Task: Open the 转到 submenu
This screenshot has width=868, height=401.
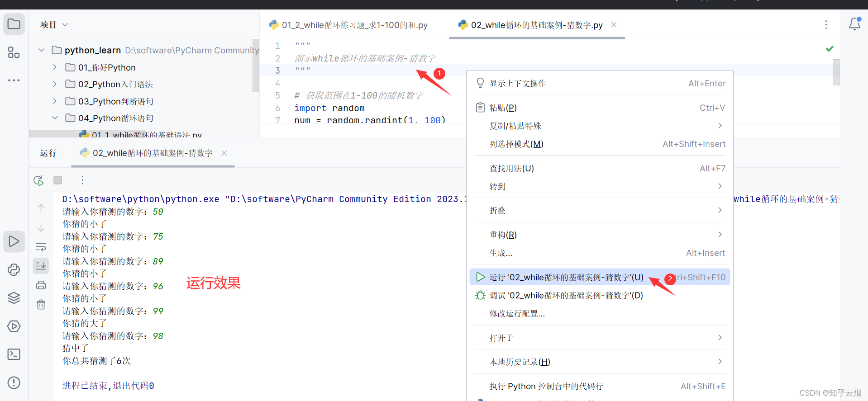Action: click(600, 186)
